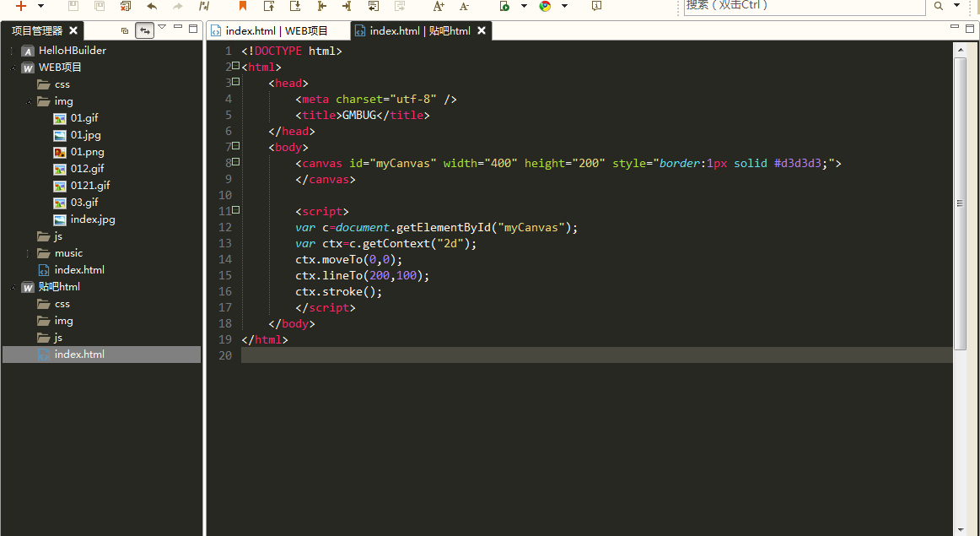Toggle Link with Editor button
Screen dimensions: 980x536
145,30
